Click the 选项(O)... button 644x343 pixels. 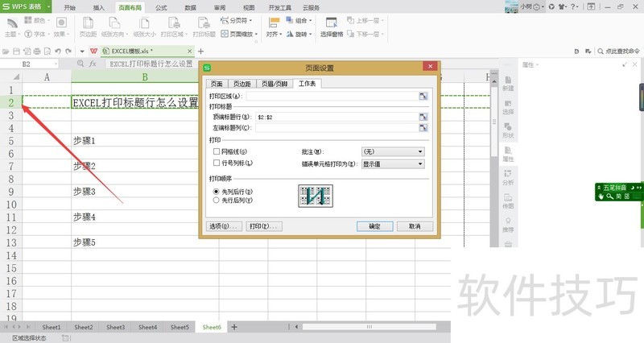coord(223,226)
